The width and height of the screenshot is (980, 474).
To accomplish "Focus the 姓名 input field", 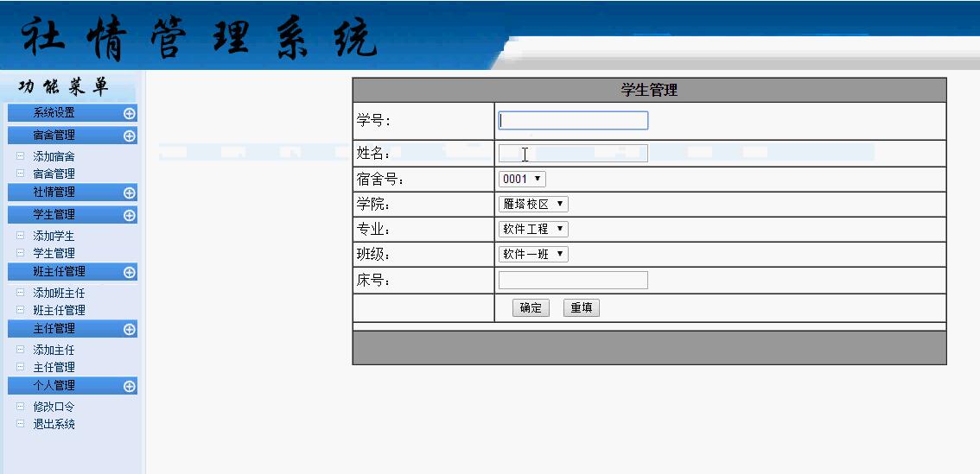I will [573, 153].
